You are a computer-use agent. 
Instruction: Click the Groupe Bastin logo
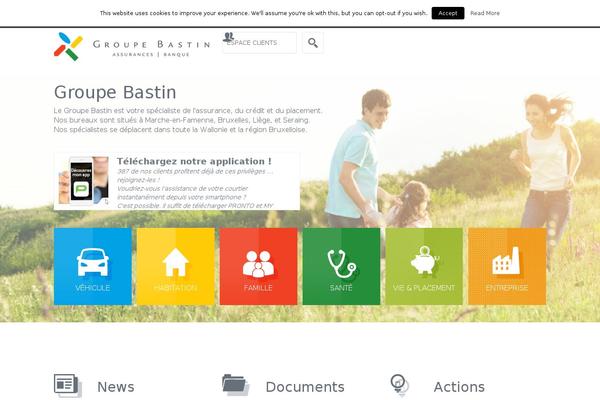(x=132, y=46)
